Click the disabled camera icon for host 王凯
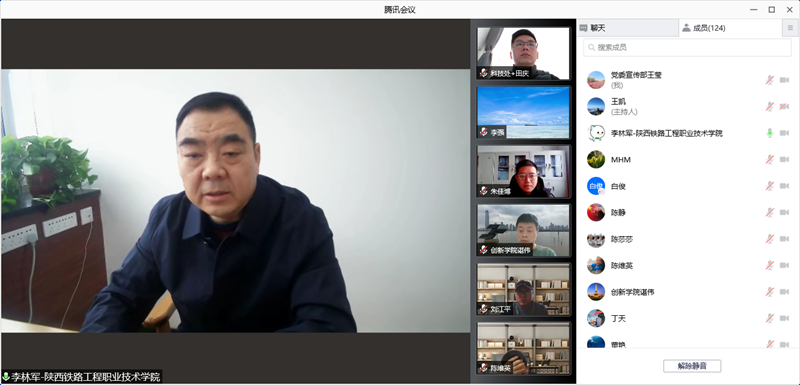This screenshot has height=385, width=800. pos(784,107)
